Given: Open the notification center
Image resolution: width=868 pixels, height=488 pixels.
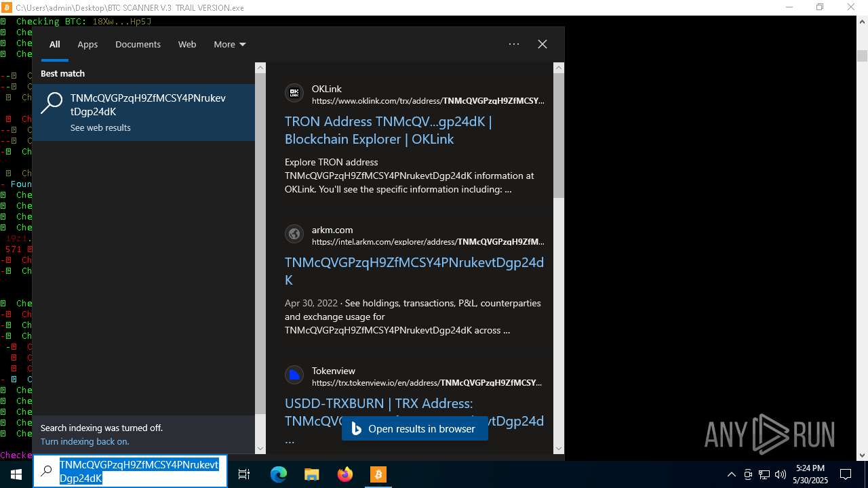Looking at the screenshot, I should (846, 474).
